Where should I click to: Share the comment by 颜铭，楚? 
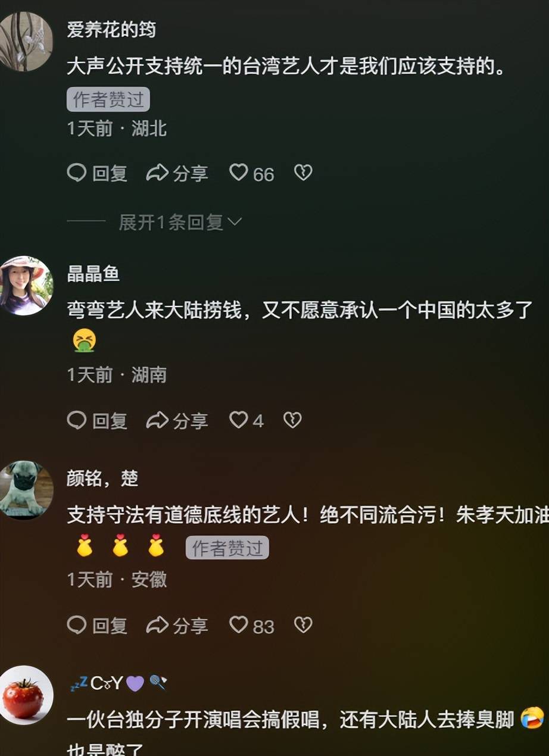pyautogui.click(x=177, y=626)
